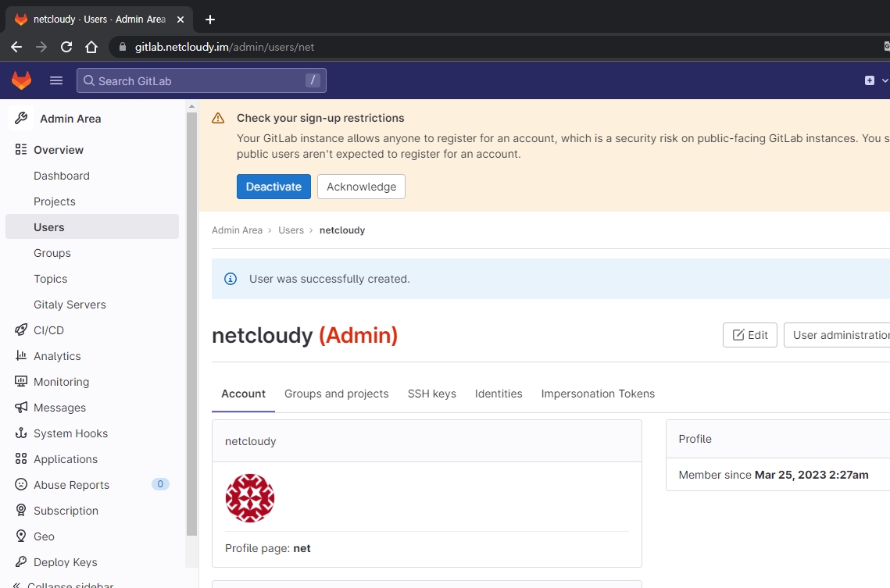
Task: Click the browser home icon
Action: click(x=91, y=47)
